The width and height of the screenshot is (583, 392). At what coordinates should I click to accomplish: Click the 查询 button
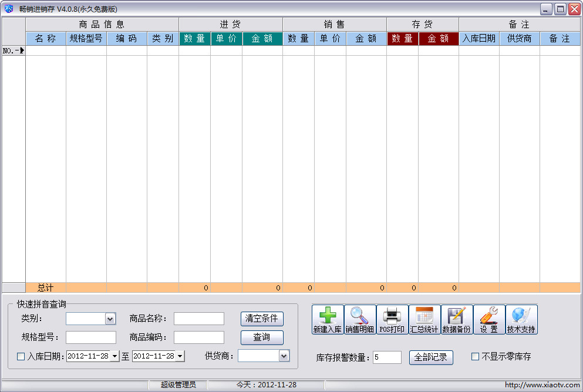262,337
